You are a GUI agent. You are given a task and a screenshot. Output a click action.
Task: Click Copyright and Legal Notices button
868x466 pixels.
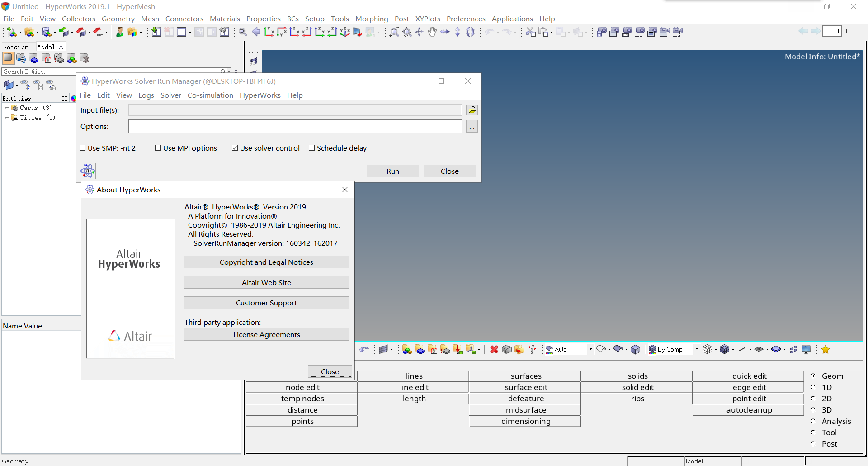pyautogui.click(x=266, y=262)
